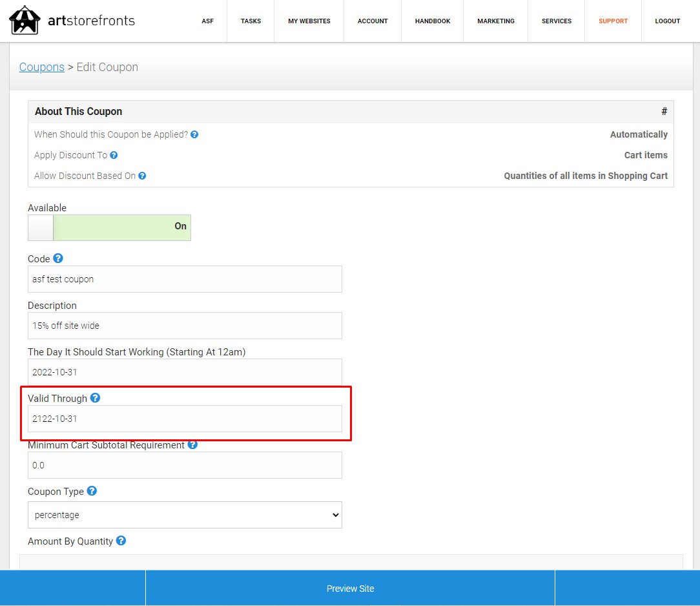
Task: Open the ASF menu item
Action: [x=207, y=21]
